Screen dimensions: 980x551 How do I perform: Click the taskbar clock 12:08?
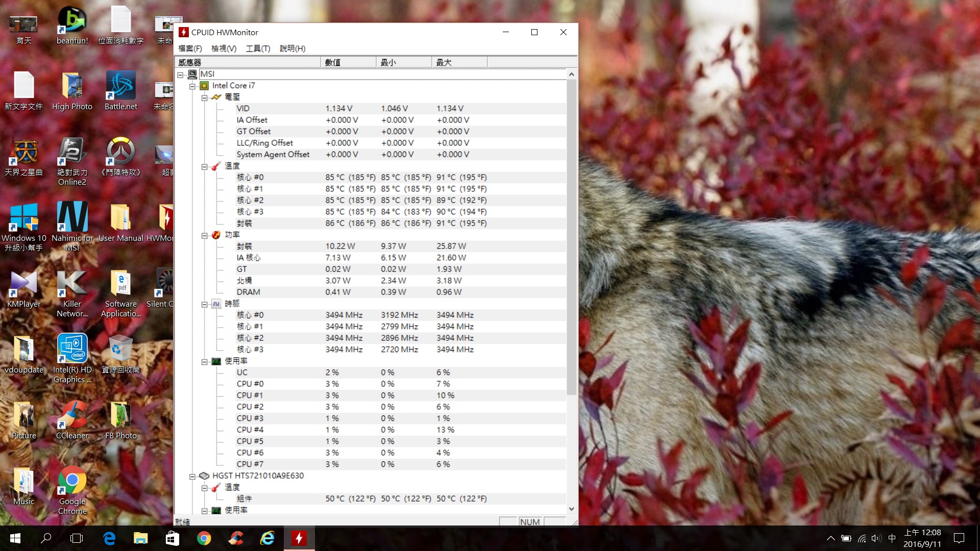922,538
